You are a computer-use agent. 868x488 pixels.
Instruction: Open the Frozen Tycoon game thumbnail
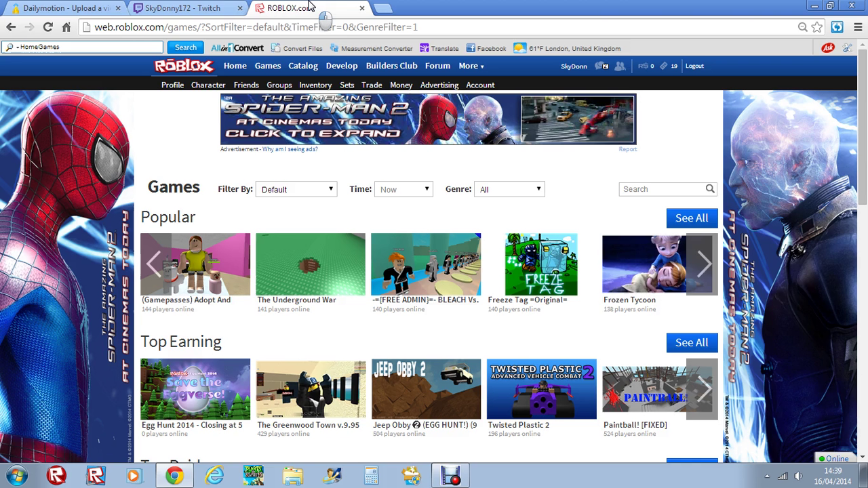pyautogui.click(x=644, y=264)
